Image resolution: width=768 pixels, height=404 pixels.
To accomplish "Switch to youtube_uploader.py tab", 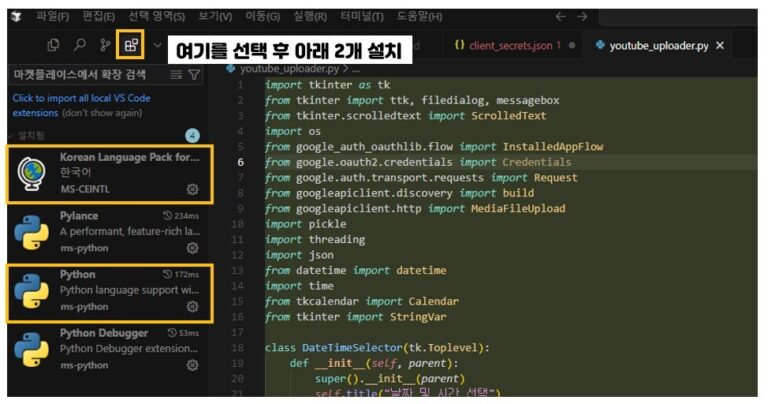I will (659, 46).
